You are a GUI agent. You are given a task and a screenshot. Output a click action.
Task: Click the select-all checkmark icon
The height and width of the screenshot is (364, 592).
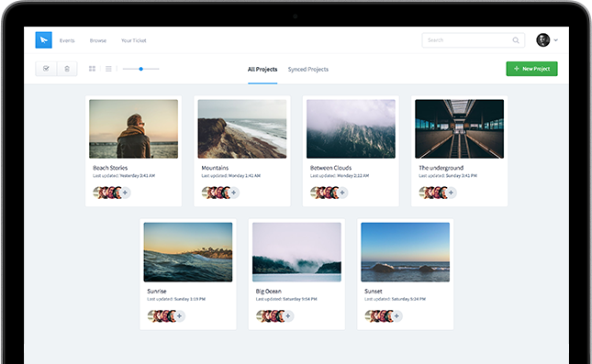46,69
